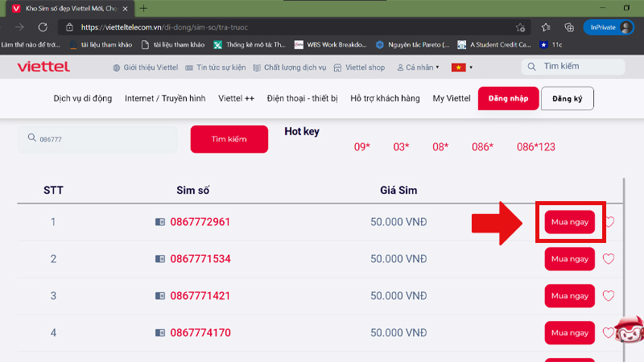
Task: Toggle the favorite heart for 0867771421
Action: (x=609, y=296)
